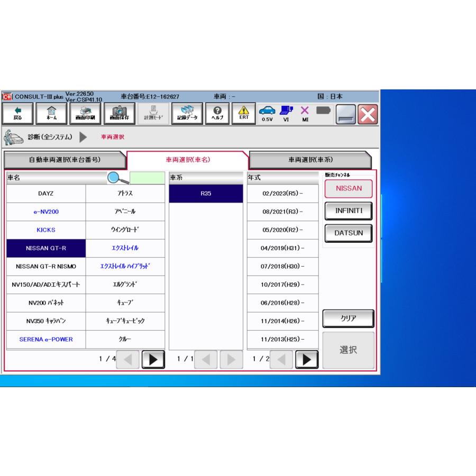Select the DATSUN sales channel
Viewport: 476px width, 476px height.
pyautogui.click(x=349, y=233)
